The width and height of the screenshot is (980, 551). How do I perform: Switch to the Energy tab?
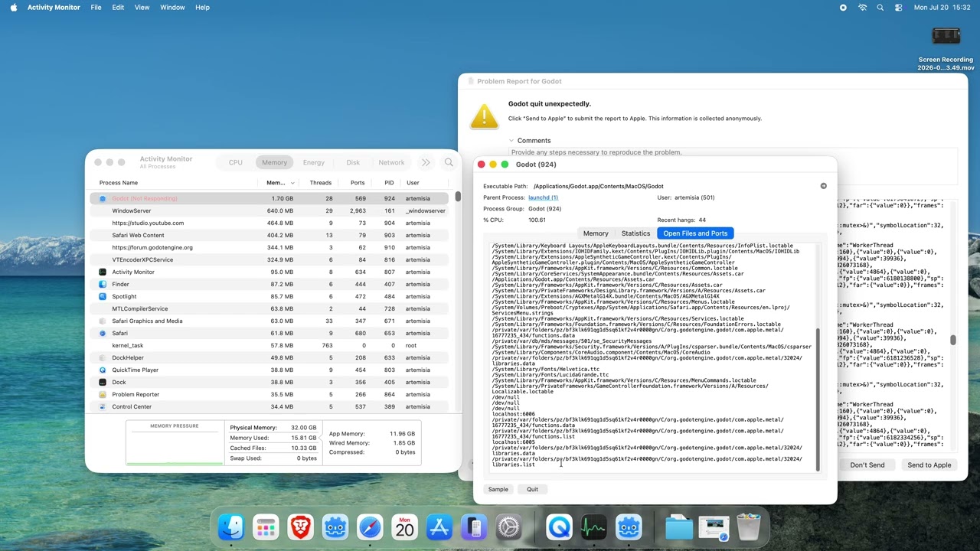click(x=314, y=162)
